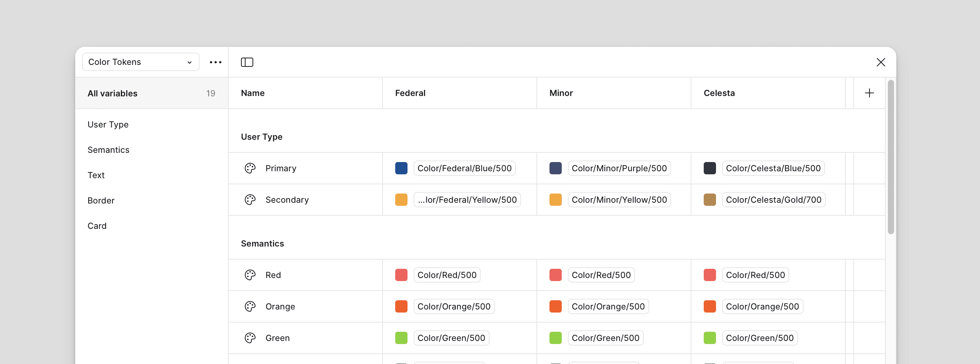Click the palette icon beside Red

pyautogui.click(x=250, y=275)
